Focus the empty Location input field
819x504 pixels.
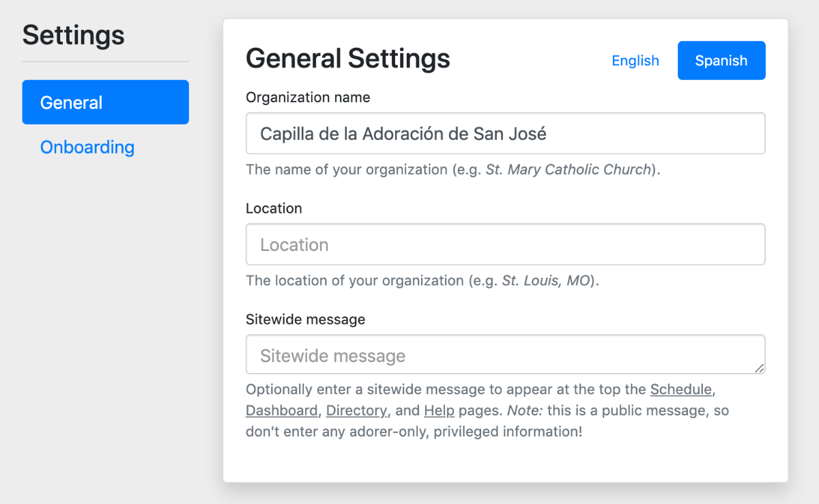click(505, 245)
